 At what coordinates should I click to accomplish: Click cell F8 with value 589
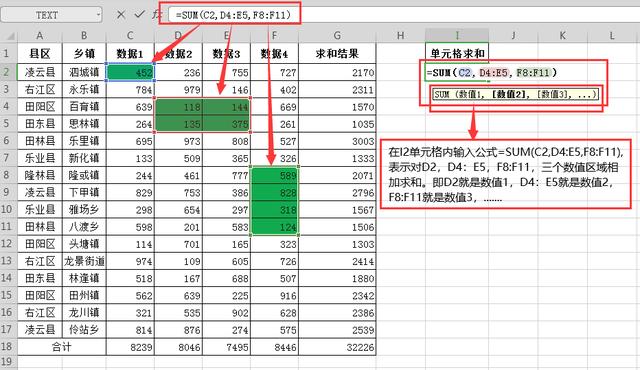pyautogui.click(x=275, y=175)
